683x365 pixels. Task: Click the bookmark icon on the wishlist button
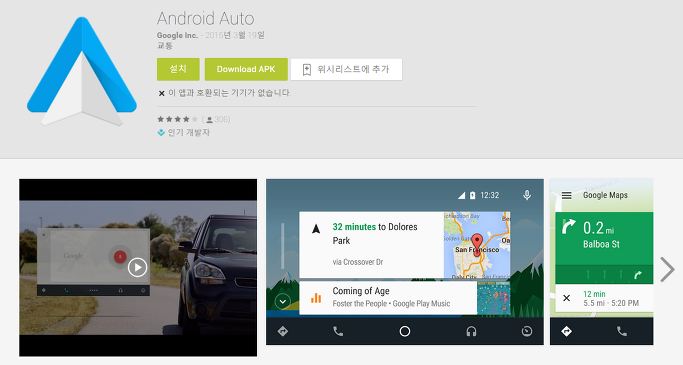[x=307, y=70]
